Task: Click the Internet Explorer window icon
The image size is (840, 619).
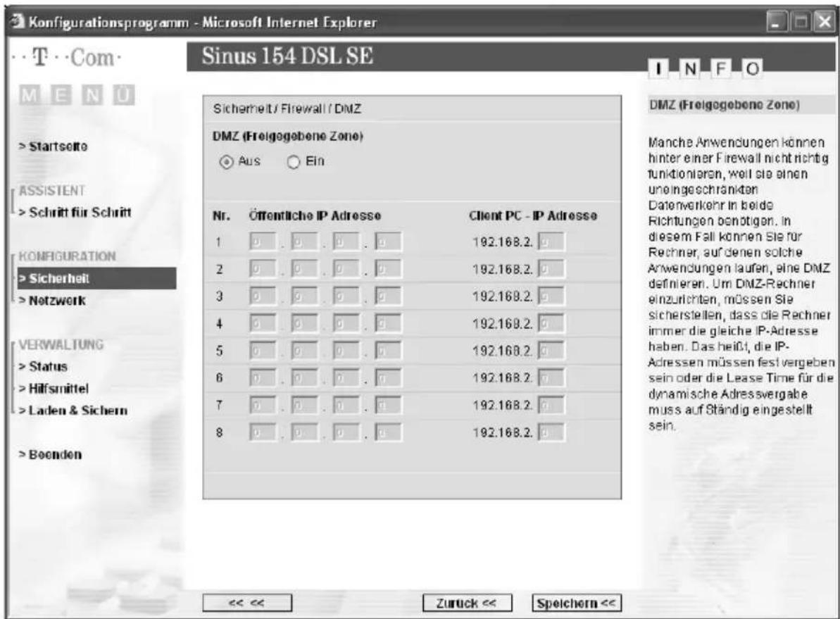Action: click(x=18, y=22)
